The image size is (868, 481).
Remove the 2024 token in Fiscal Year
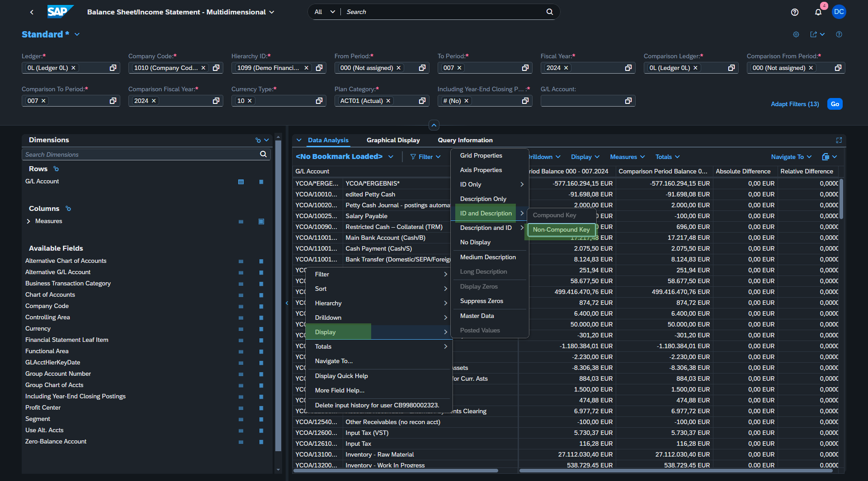tap(566, 68)
